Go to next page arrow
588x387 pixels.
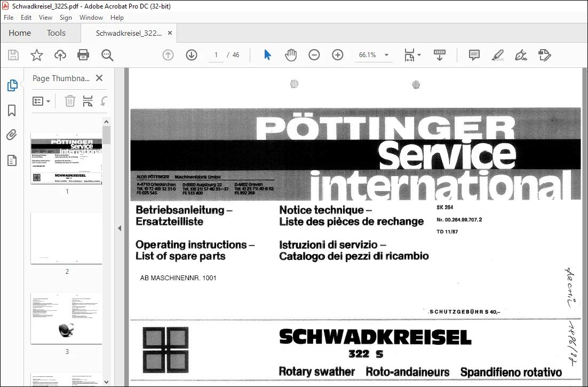tap(192, 55)
